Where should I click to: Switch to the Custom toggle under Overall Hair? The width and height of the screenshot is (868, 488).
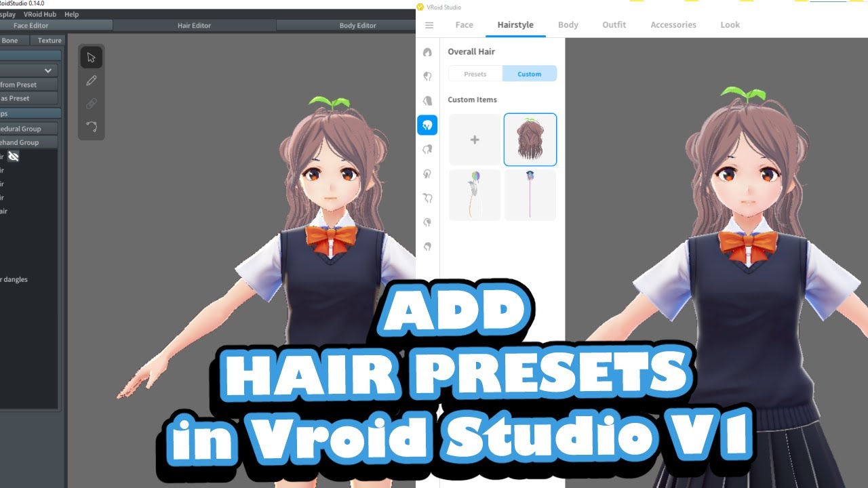[x=530, y=74]
